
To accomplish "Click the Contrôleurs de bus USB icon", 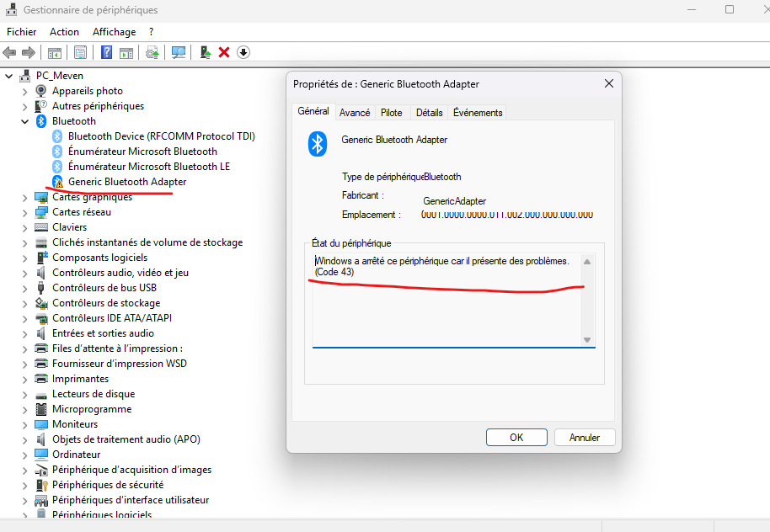I will (x=41, y=288).
